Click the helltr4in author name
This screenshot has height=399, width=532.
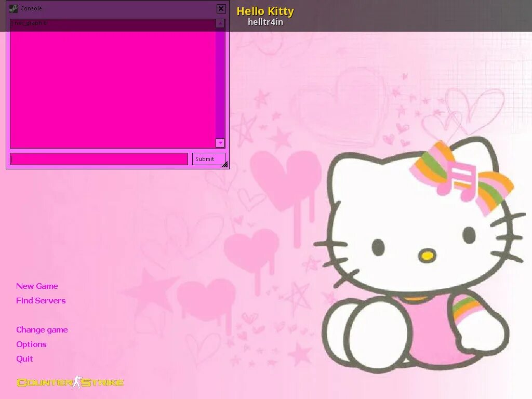pos(265,22)
